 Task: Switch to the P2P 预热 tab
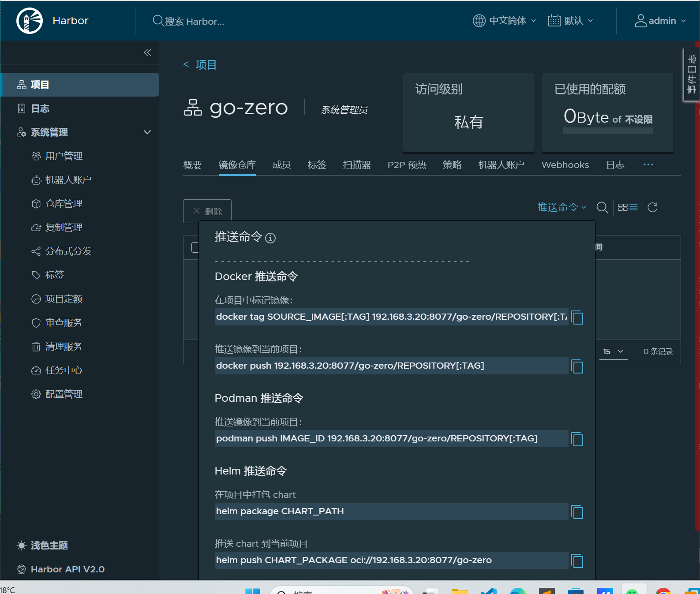[x=407, y=165]
